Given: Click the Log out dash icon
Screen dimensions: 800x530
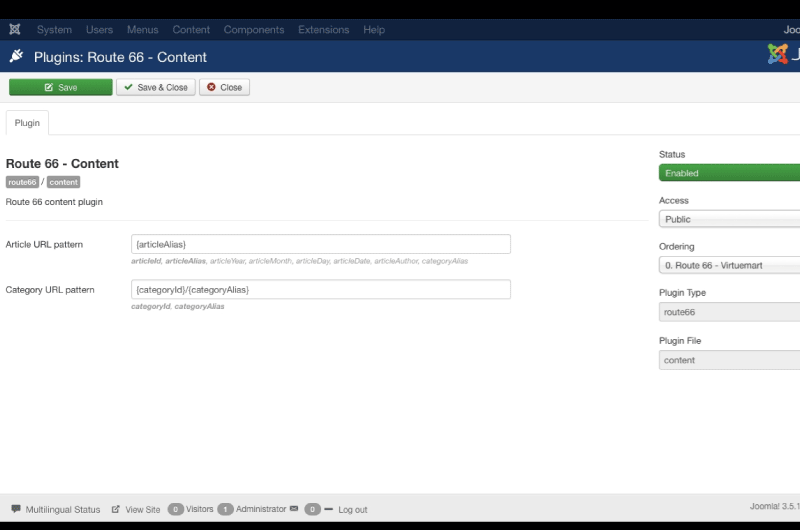Looking at the screenshot, I should [x=329, y=509].
